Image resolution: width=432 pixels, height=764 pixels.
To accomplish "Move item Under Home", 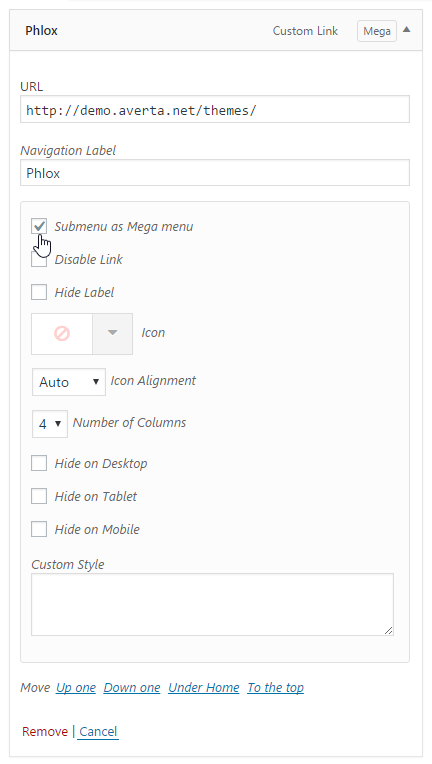I will click(204, 688).
